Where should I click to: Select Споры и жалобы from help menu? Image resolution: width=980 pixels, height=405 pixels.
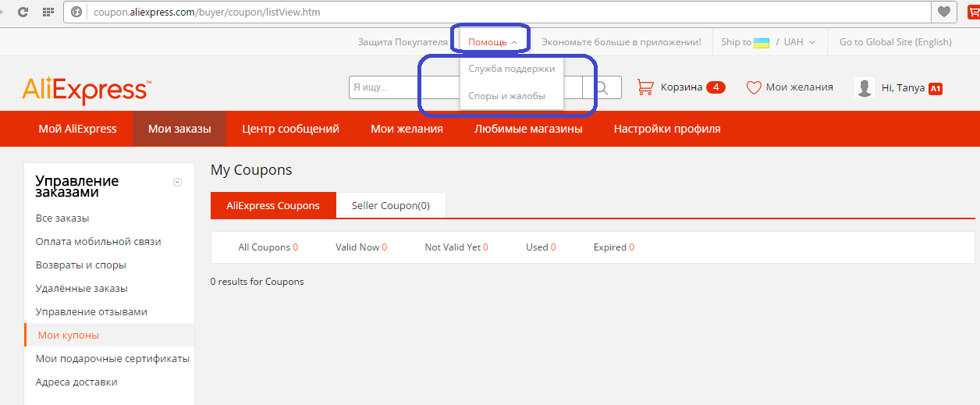(507, 96)
